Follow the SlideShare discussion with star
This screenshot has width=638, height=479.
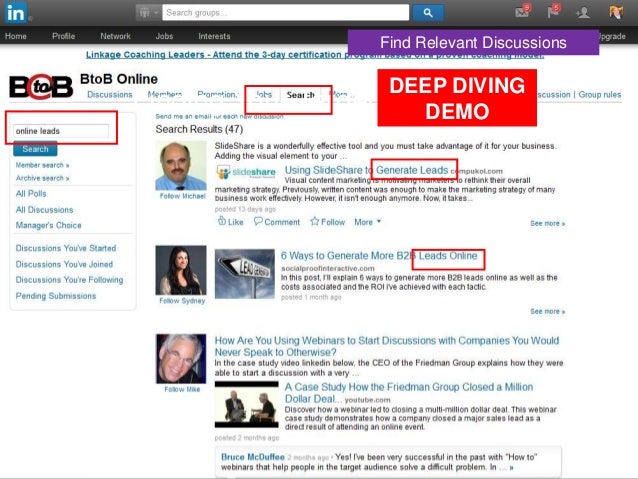tap(328, 222)
